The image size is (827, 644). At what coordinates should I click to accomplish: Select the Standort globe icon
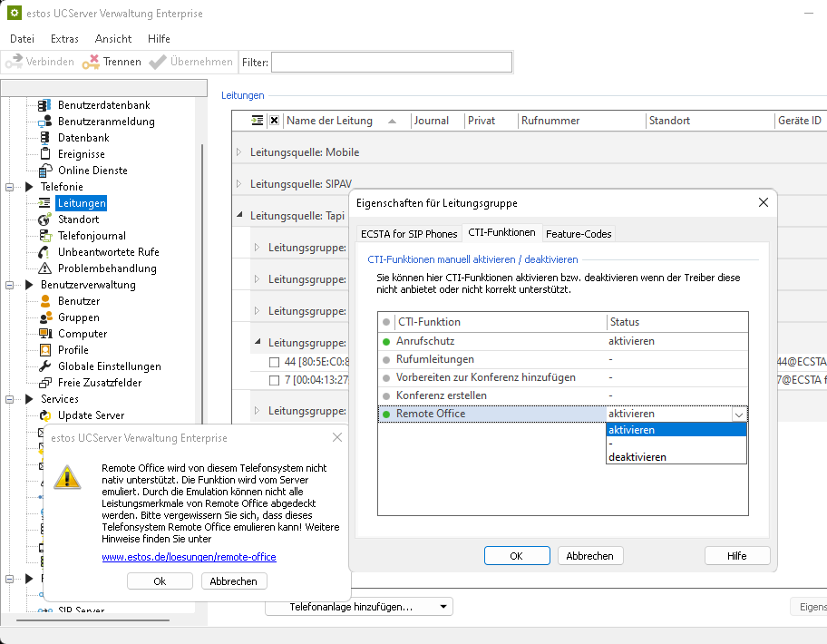pyautogui.click(x=44, y=220)
